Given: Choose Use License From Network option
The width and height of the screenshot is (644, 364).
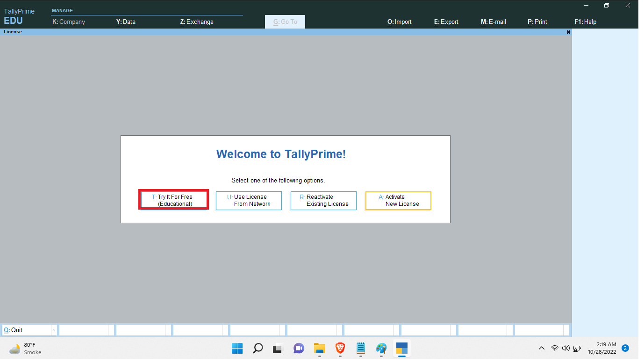Looking at the screenshot, I should pyautogui.click(x=249, y=200).
